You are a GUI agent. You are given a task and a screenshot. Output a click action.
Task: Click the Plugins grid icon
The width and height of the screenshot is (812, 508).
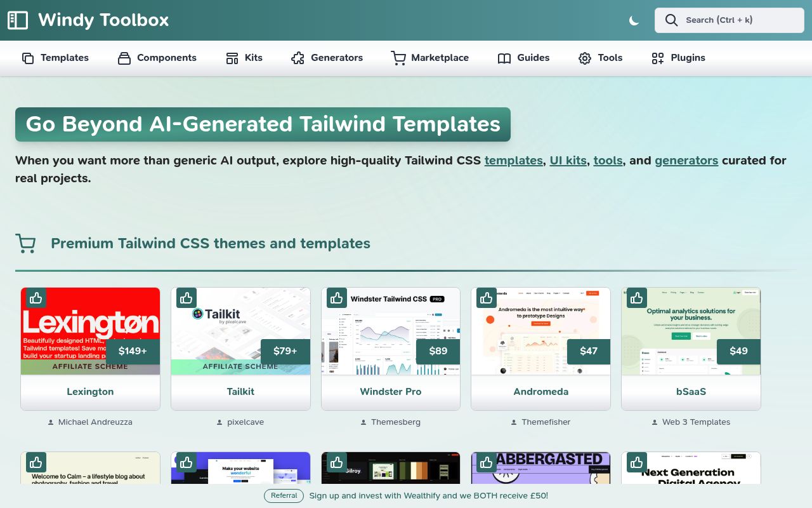click(x=658, y=58)
